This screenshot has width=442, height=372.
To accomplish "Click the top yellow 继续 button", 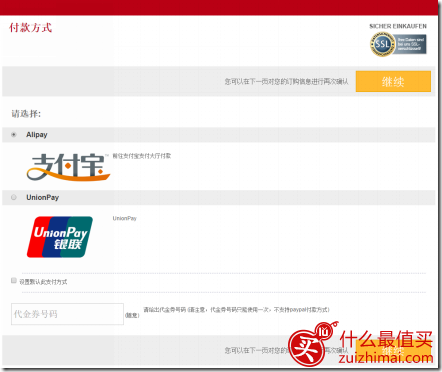I will coord(393,81).
